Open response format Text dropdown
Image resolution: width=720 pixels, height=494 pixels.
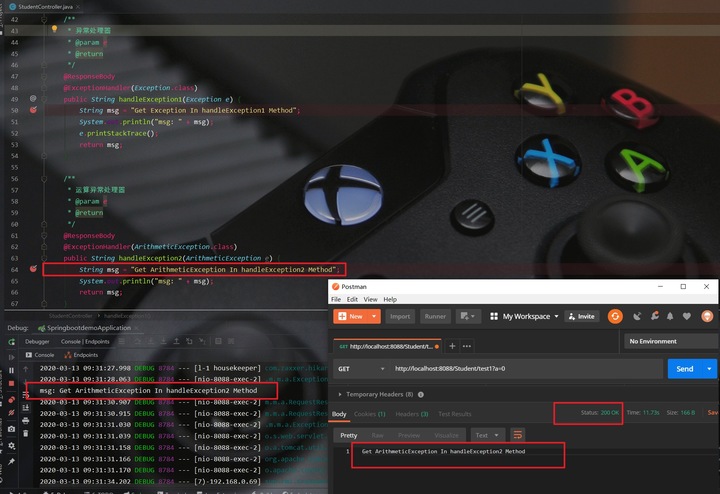(488, 435)
